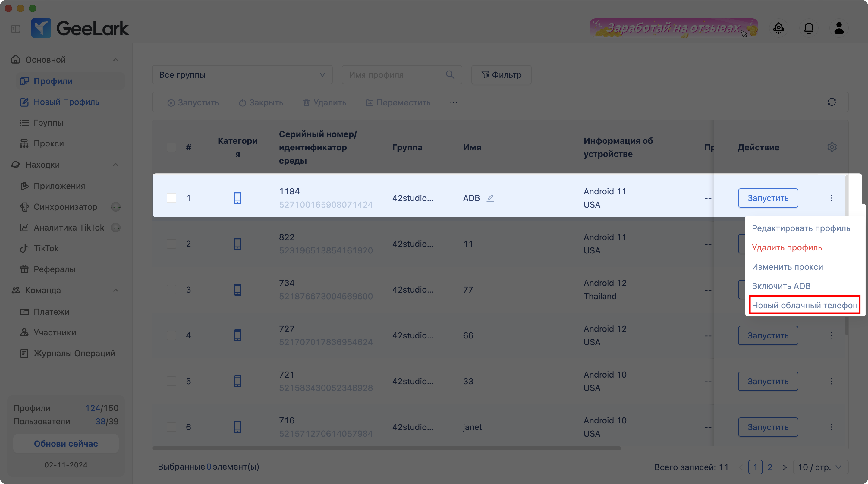Go to page 2
This screenshot has height=484, width=868.
[x=770, y=467]
